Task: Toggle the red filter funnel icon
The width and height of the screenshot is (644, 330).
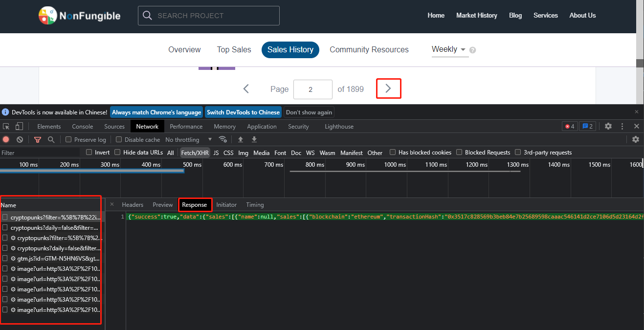Action: 38,139
